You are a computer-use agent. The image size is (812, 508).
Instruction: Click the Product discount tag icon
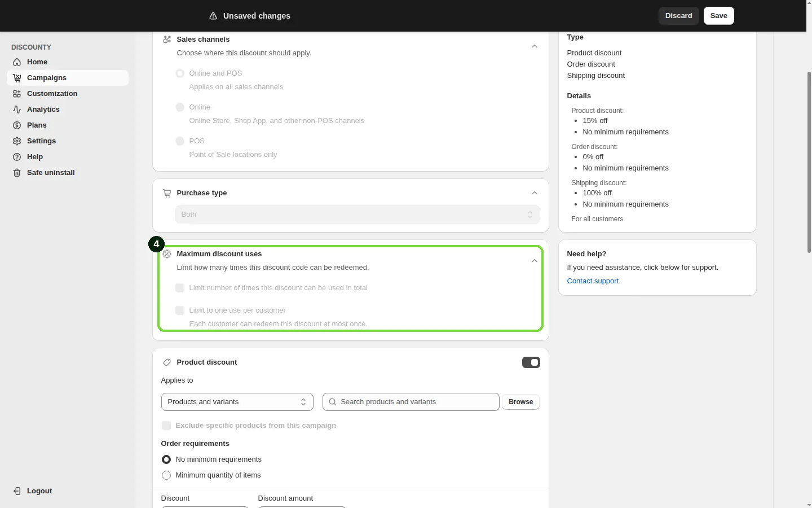point(167,362)
